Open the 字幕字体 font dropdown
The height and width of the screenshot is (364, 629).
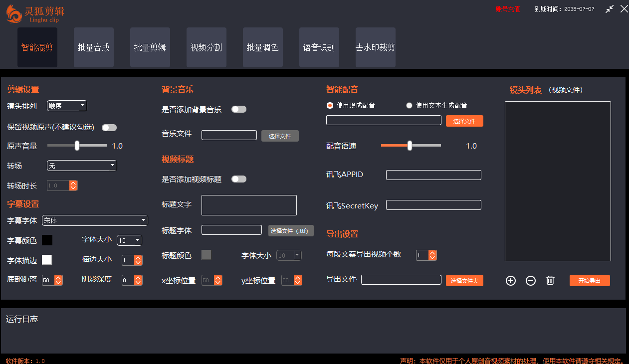(94, 220)
